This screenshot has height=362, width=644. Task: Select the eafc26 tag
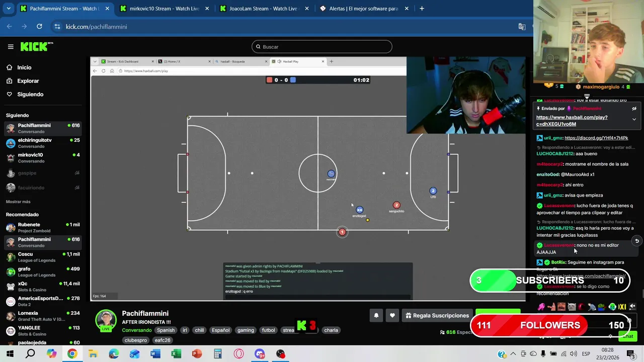163,340
